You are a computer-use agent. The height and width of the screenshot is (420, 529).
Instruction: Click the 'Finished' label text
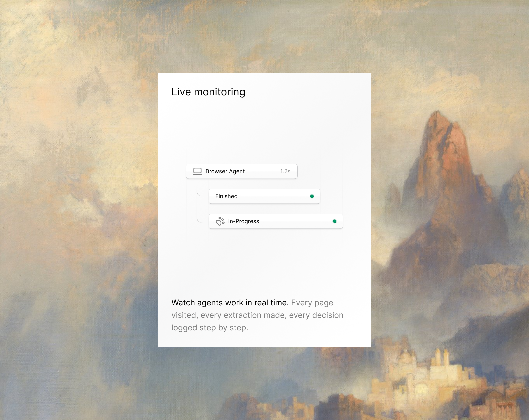(226, 196)
